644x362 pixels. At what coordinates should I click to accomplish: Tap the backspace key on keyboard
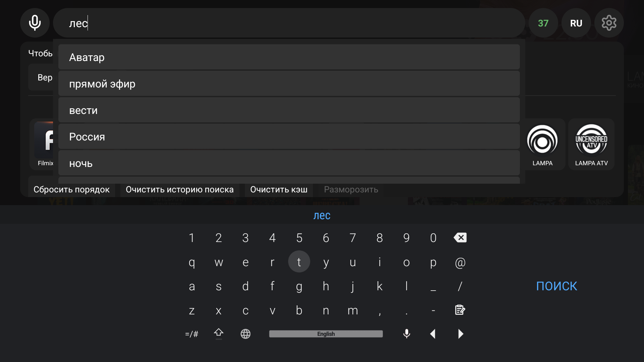[460, 238]
